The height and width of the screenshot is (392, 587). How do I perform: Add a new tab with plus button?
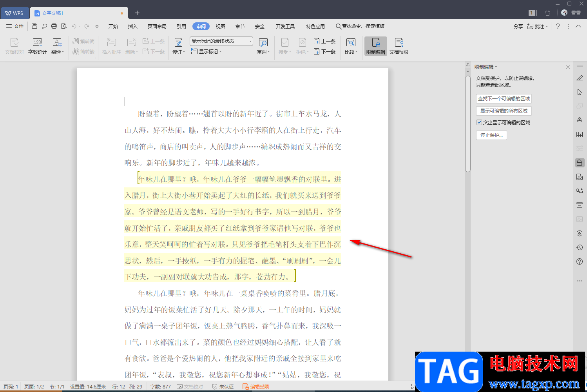coord(137,13)
